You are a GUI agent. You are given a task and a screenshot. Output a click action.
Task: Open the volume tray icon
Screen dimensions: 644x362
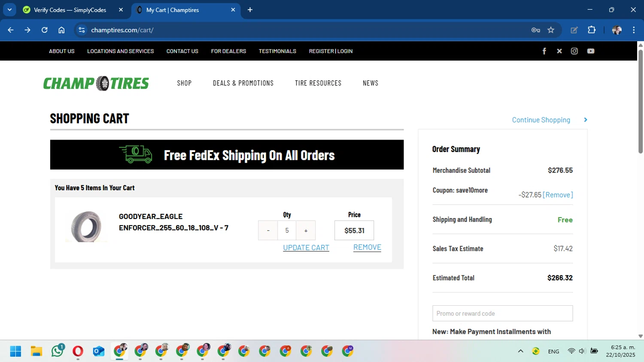click(582, 351)
